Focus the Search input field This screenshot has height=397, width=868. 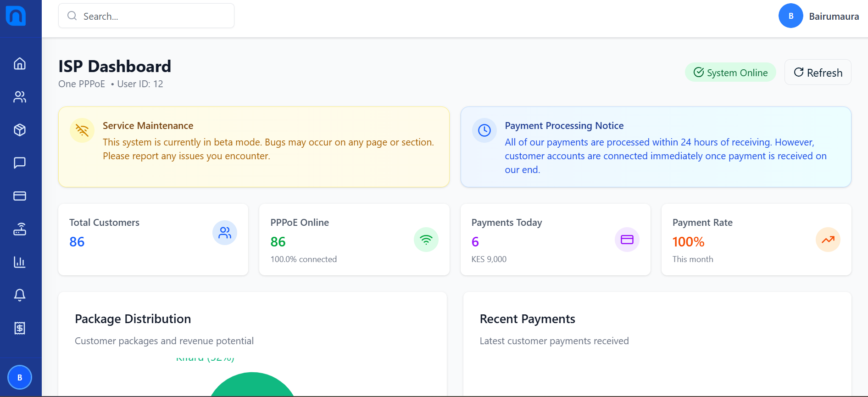point(146,16)
